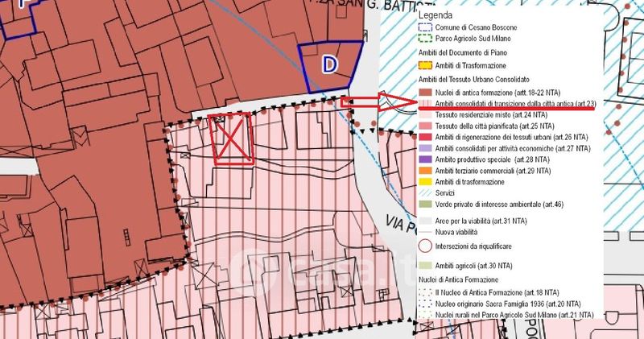Image resolution: width=644 pixels, height=339 pixels.
Task: Click the Ambiti terziario commerciali orange swatch
Action: [x=424, y=171]
